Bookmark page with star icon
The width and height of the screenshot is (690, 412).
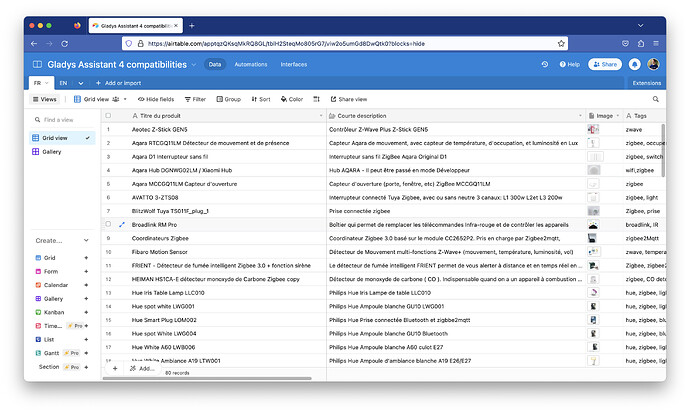[x=561, y=44]
